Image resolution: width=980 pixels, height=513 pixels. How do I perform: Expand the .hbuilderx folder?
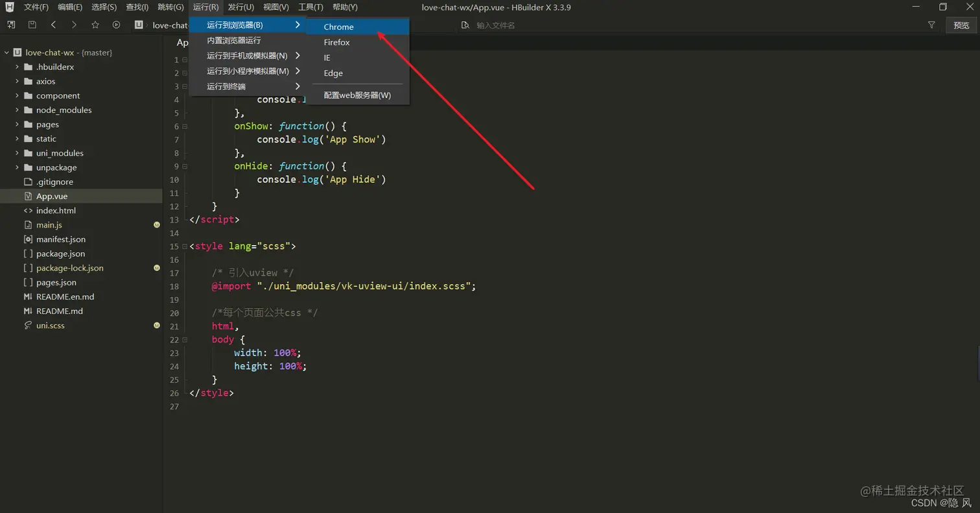tap(17, 67)
